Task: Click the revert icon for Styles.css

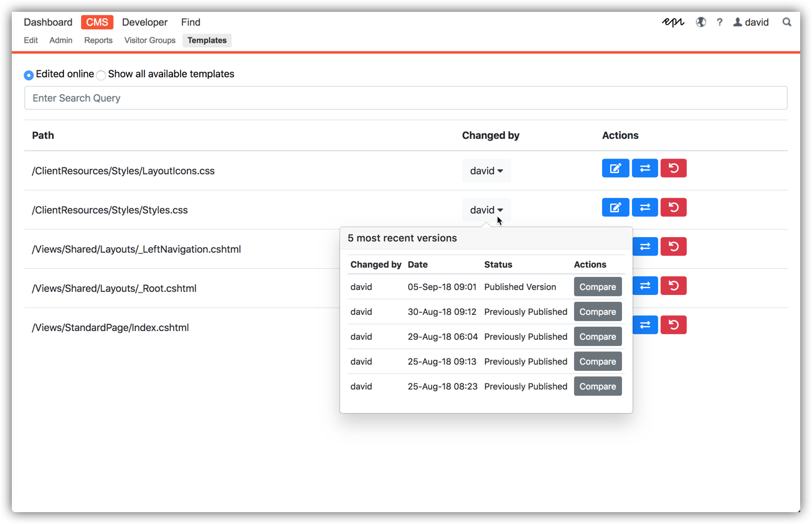Action: pos(673,207)
